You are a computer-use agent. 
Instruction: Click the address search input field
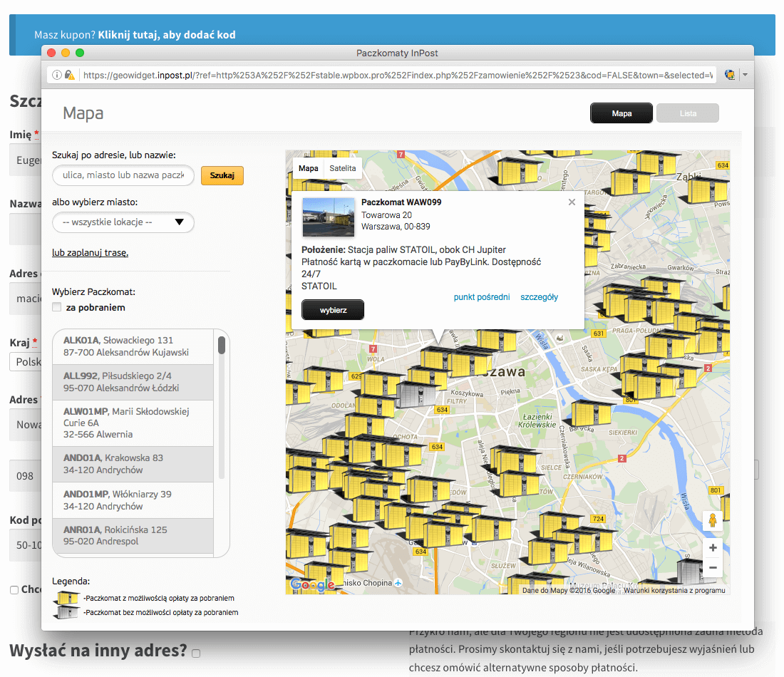123,175
